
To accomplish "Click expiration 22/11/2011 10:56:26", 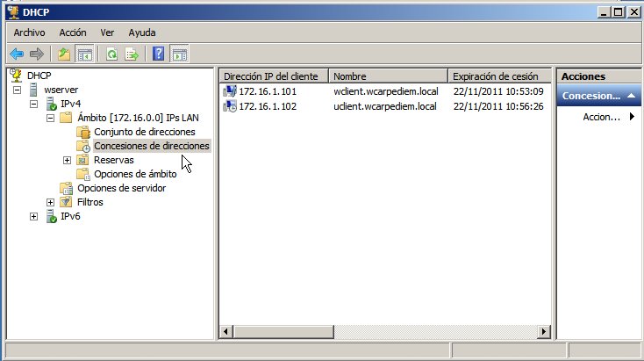I will tap(498, 106).
